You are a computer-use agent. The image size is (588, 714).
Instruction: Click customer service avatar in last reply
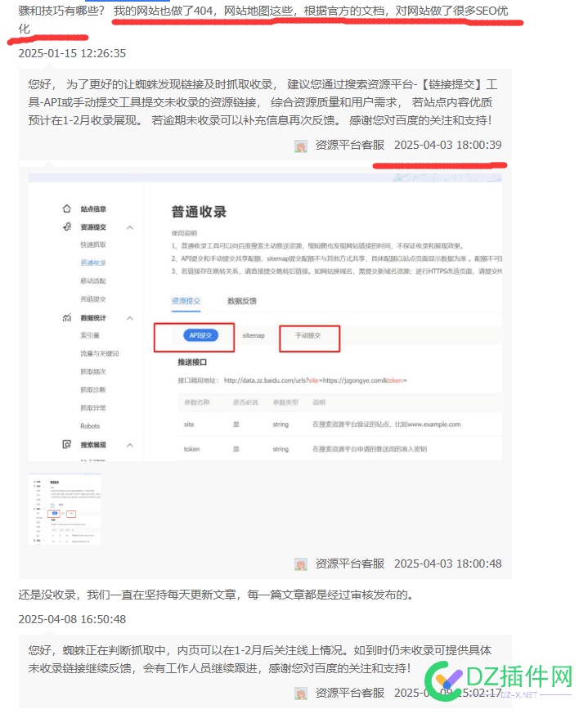(x=301, y=694)
